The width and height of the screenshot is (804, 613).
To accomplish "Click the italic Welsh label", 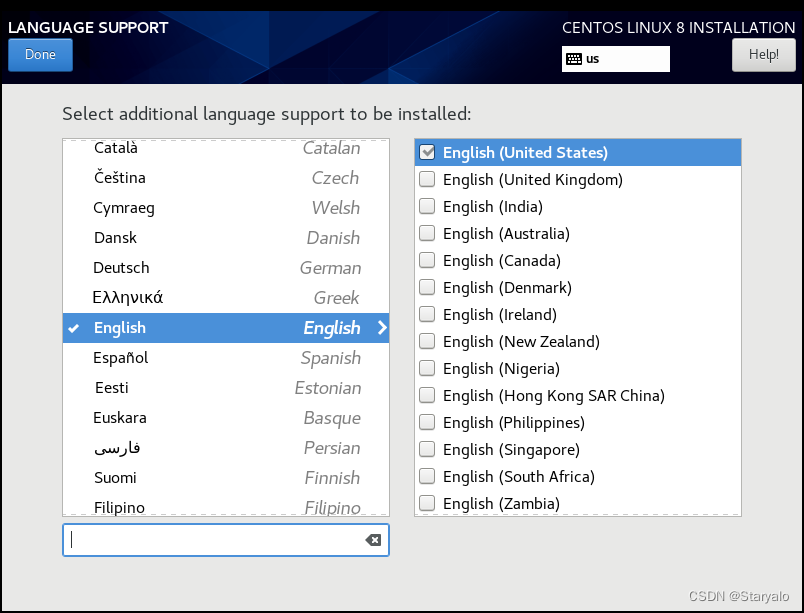I will [336, 208].
